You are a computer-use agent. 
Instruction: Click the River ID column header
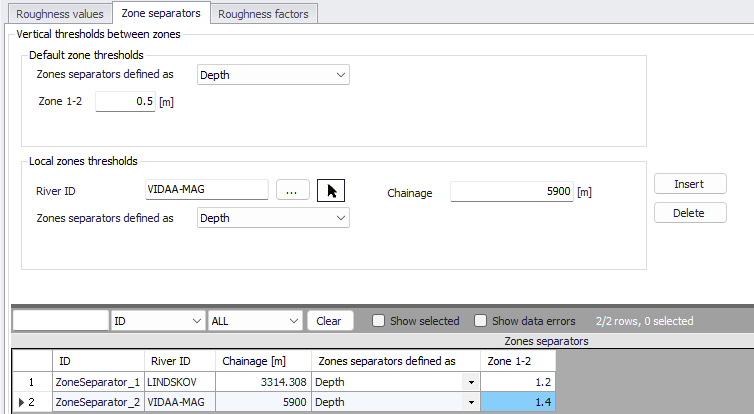click(180, 361)
